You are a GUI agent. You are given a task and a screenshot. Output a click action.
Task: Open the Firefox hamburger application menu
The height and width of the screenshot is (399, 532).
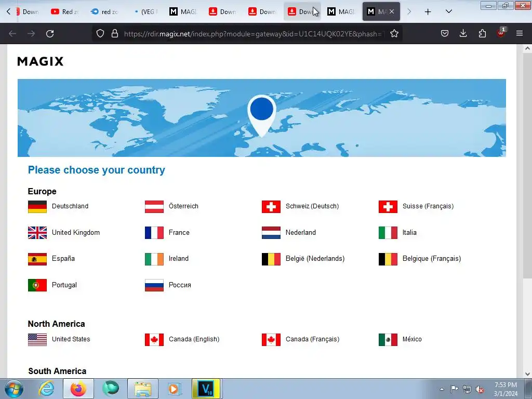tap(520, 33)
